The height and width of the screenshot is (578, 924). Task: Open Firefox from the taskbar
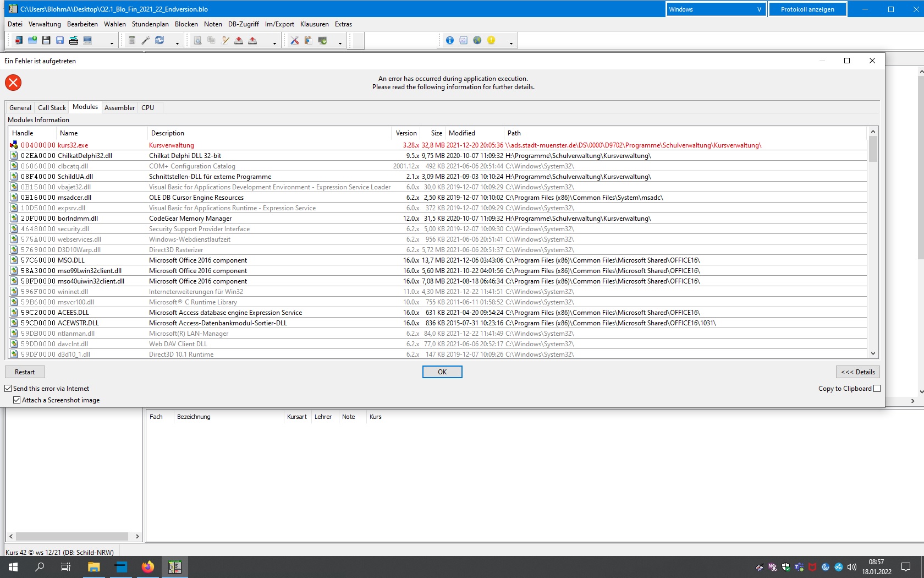click(148, 567)
